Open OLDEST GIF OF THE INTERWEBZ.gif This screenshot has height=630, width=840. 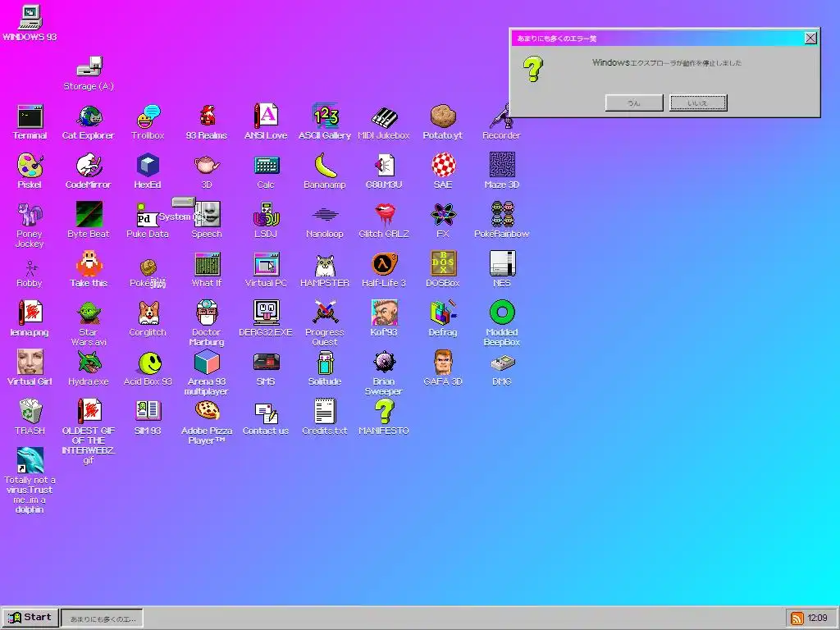click(89, 412)
